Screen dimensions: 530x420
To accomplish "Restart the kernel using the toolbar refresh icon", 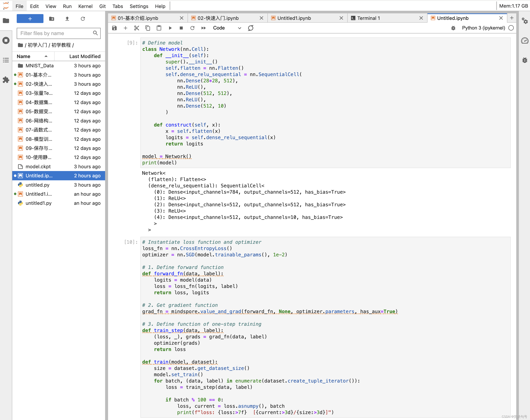I will (x=192, y=28).
